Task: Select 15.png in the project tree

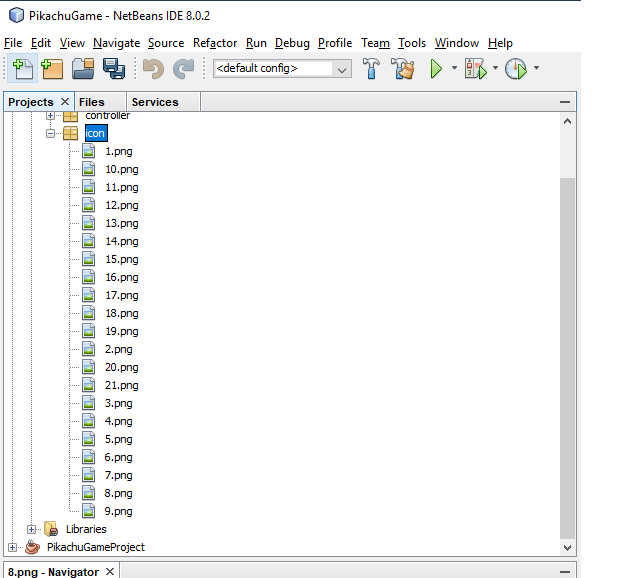Action: 121,259
